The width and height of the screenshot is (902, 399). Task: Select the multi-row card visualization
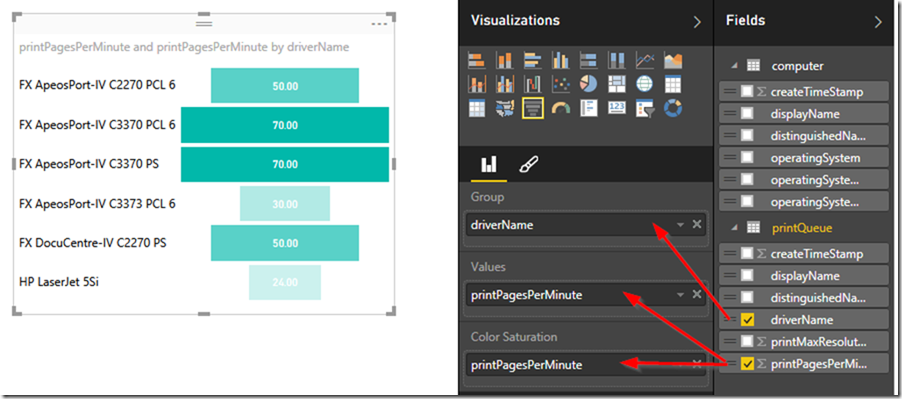[x=588, y=108]
